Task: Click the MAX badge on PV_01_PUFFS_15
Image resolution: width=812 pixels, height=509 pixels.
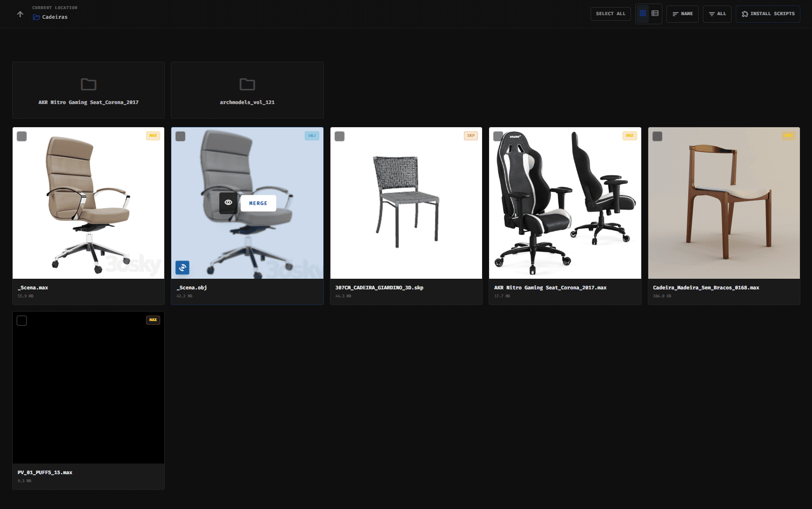Action: click(153, 320)
